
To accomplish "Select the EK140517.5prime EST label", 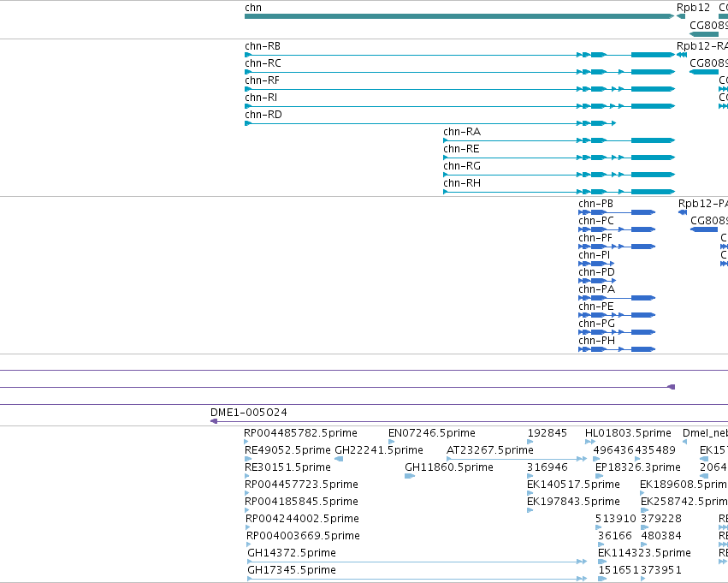I will click(x=573, y=485).
